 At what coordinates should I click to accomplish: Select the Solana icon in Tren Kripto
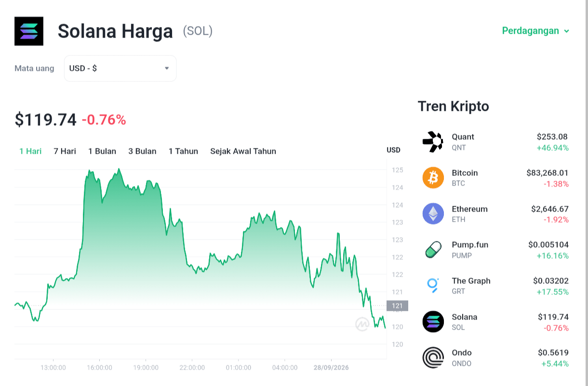[x=433, y=321]
